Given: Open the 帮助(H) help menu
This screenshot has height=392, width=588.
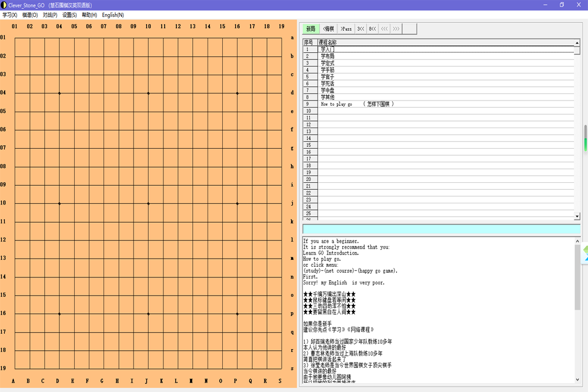Looking at the screenshot, I should (x=88, y=15).
